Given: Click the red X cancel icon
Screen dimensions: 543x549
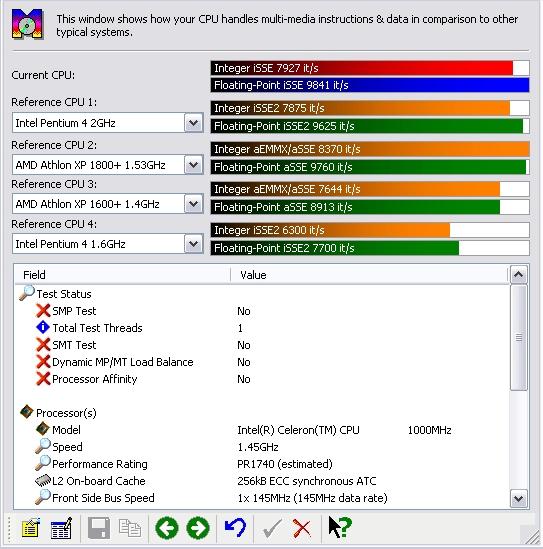Looking at the screenshot, I should click(x=302, y=528).
